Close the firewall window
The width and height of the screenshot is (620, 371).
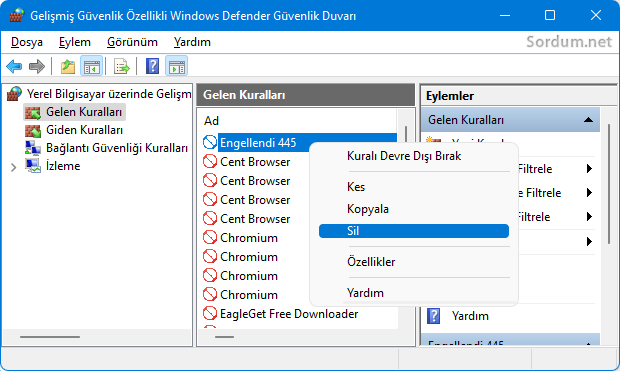tap(596, 15)
